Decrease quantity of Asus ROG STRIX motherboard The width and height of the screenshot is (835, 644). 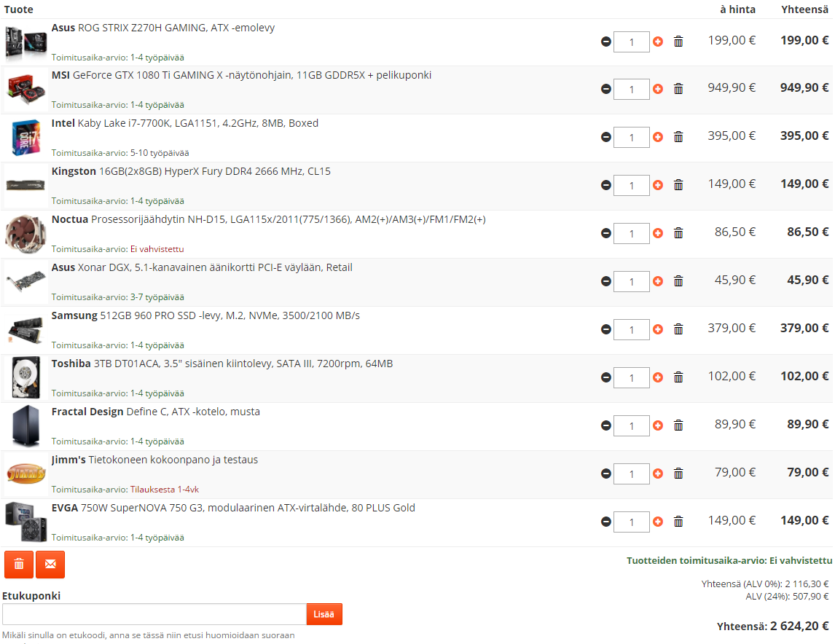pos(606,42)
